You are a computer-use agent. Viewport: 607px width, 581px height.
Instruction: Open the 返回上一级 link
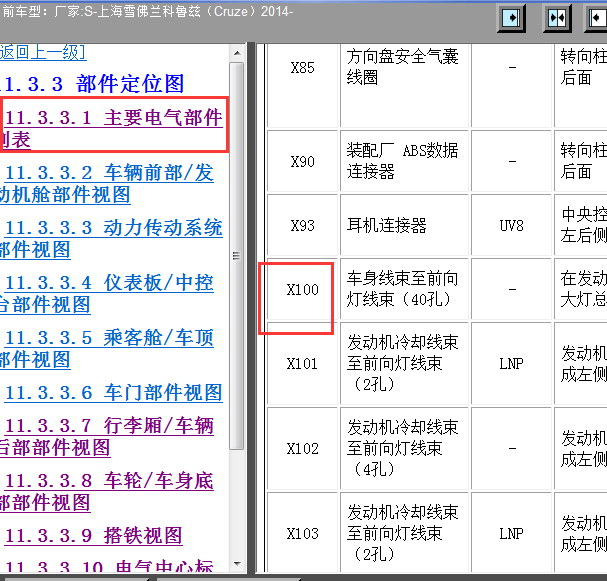(43, 52)
